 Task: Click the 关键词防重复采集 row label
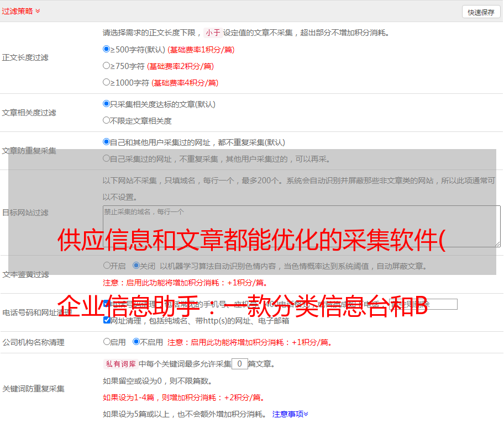(x=33, y=389)
